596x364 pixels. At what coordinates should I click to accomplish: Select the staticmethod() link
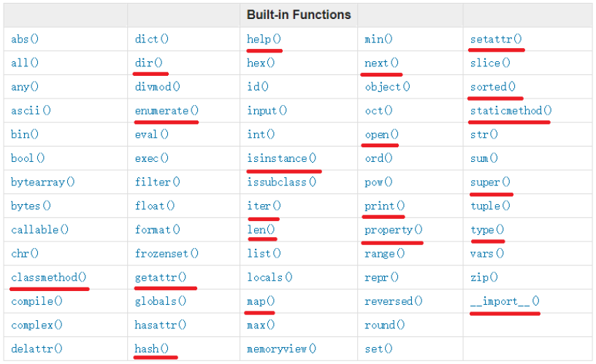[x=511, y=111]
